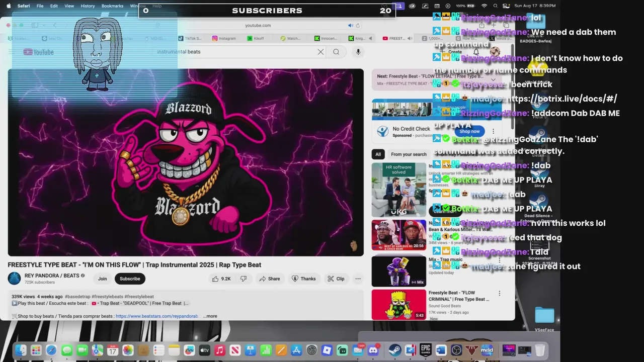644x362 pixels.
Task: Open Steam from the Dock
Action: 395,350
